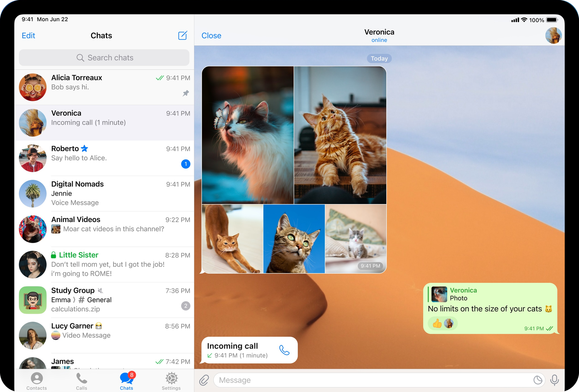Tap the compose new message icon
The height and width of the screenshot is (392, 579).
pos(183,35)
